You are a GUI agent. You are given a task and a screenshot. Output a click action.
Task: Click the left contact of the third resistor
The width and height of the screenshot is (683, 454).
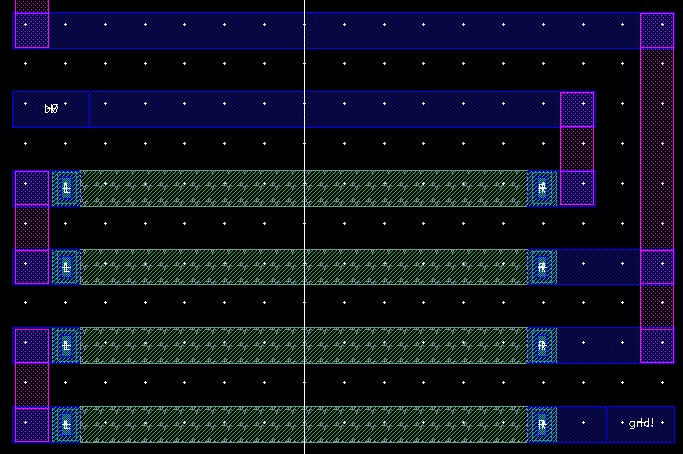66,346
